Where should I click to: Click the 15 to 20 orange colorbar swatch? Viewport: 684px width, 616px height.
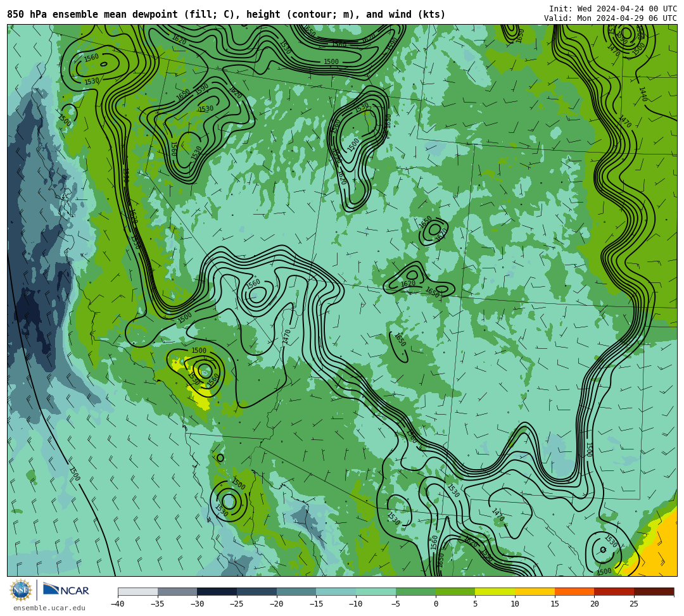pyautogui.click(x=574, y=591)
